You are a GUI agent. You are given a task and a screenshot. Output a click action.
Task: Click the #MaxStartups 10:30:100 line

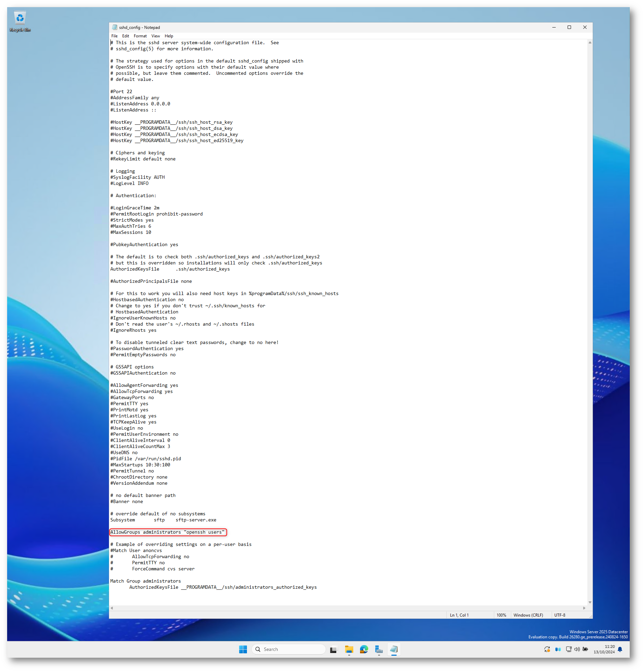pyautogui.click(x=140, y=465)
